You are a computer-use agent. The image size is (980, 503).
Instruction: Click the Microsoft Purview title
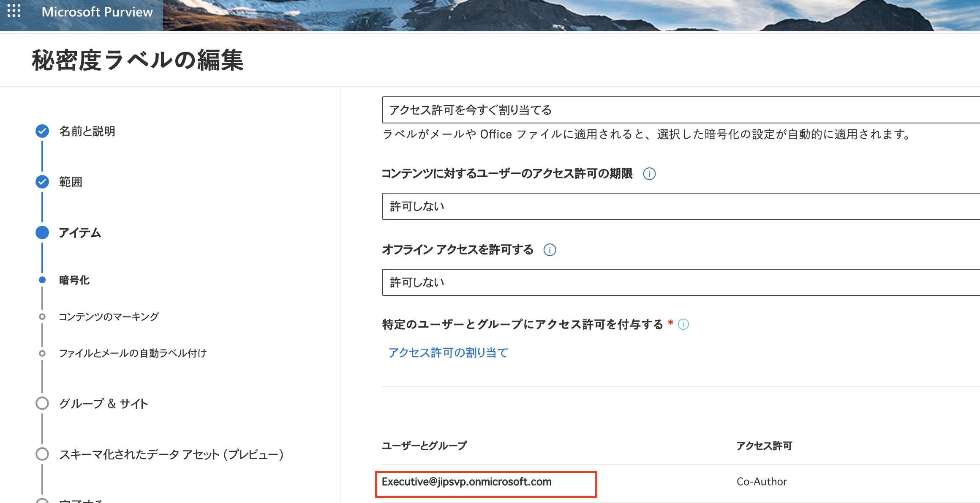(97, 12)
